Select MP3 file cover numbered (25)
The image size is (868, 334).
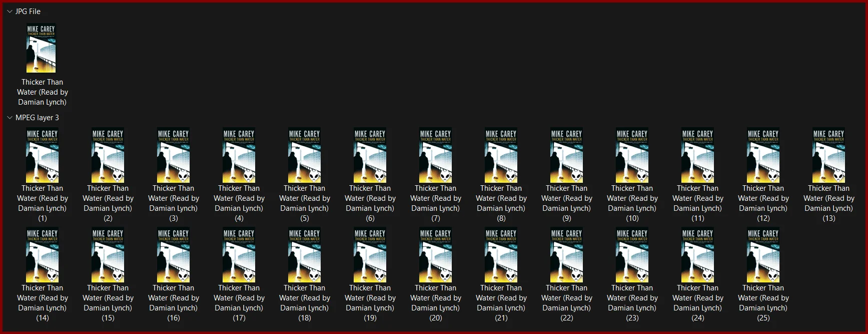point(763,255)
